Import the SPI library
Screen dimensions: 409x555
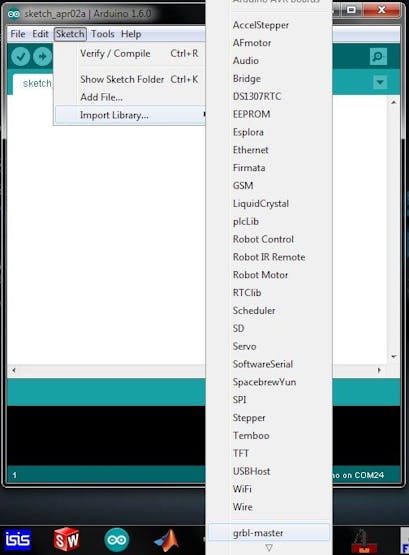(240, 400)
